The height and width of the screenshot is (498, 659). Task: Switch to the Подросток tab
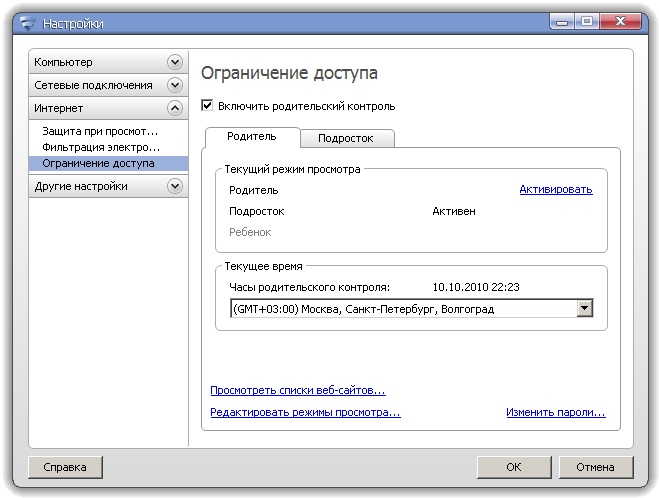click(347, 139)
